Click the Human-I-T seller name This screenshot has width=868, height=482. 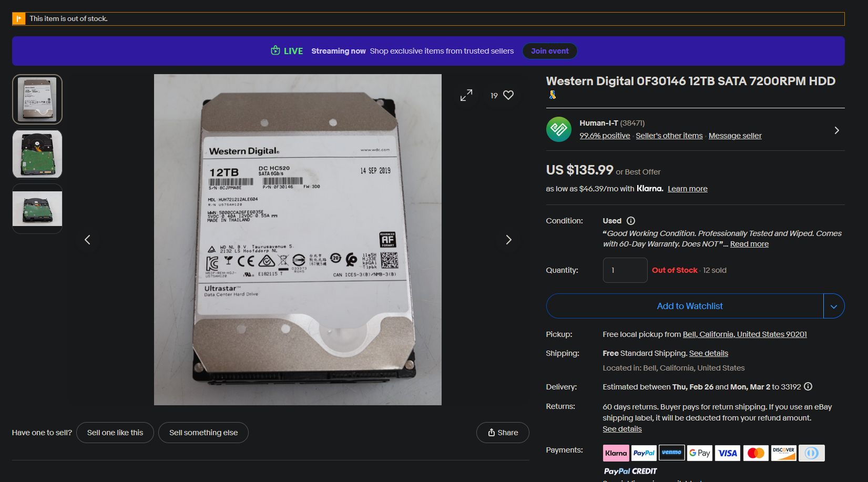pos(599,123)
